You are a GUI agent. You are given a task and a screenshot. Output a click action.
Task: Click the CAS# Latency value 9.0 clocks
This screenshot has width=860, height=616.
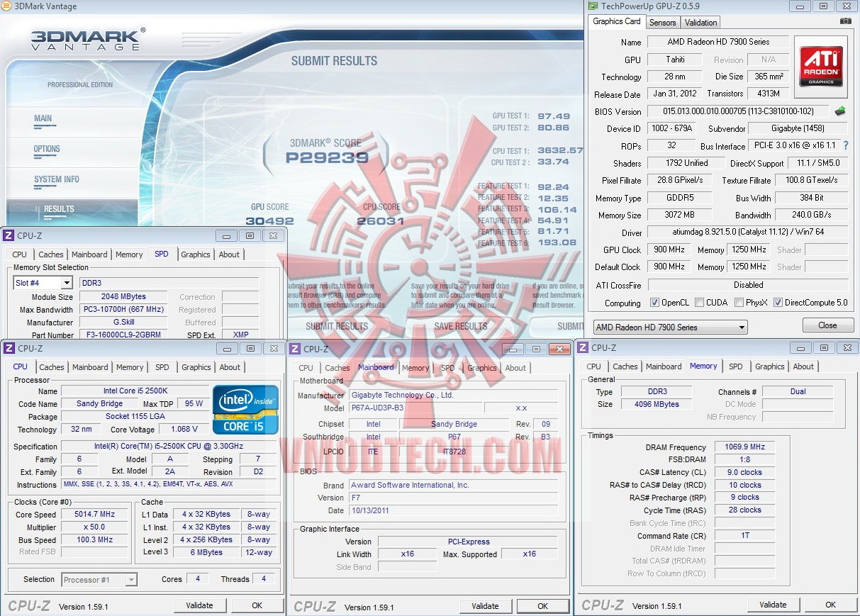pos(744,472)
